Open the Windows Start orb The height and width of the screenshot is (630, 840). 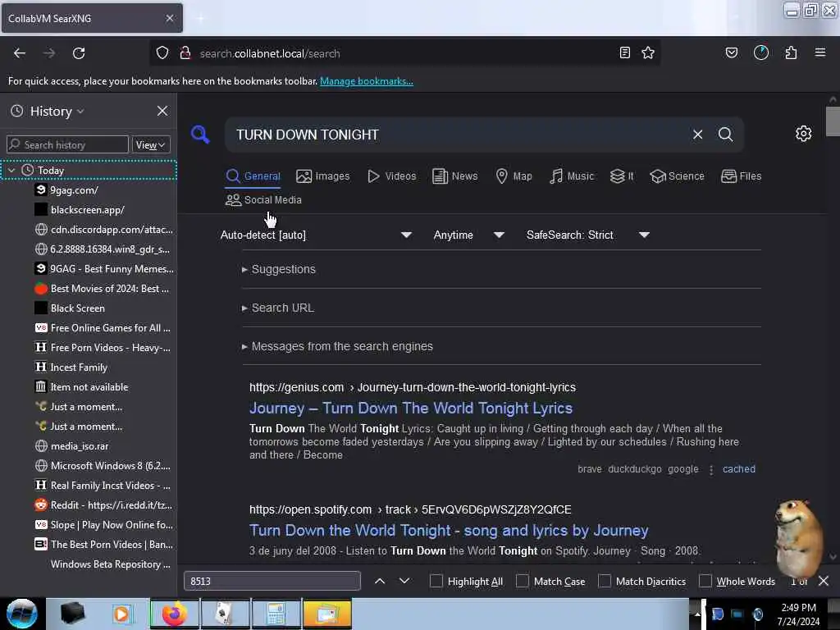(22, 614)
